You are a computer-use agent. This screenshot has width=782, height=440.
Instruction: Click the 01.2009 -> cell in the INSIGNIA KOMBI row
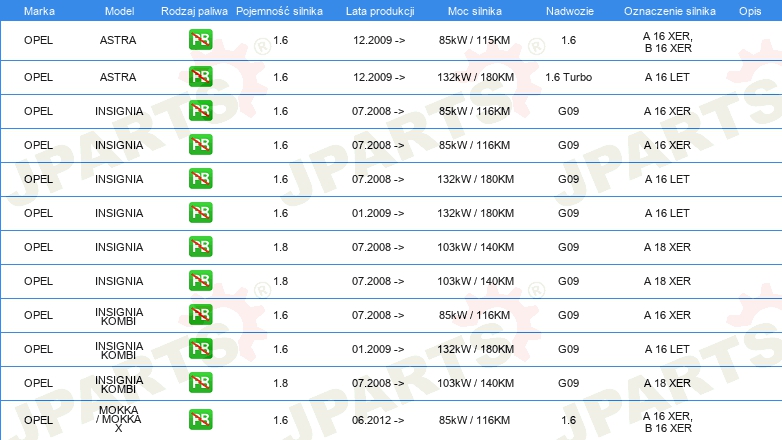point(378,349)
